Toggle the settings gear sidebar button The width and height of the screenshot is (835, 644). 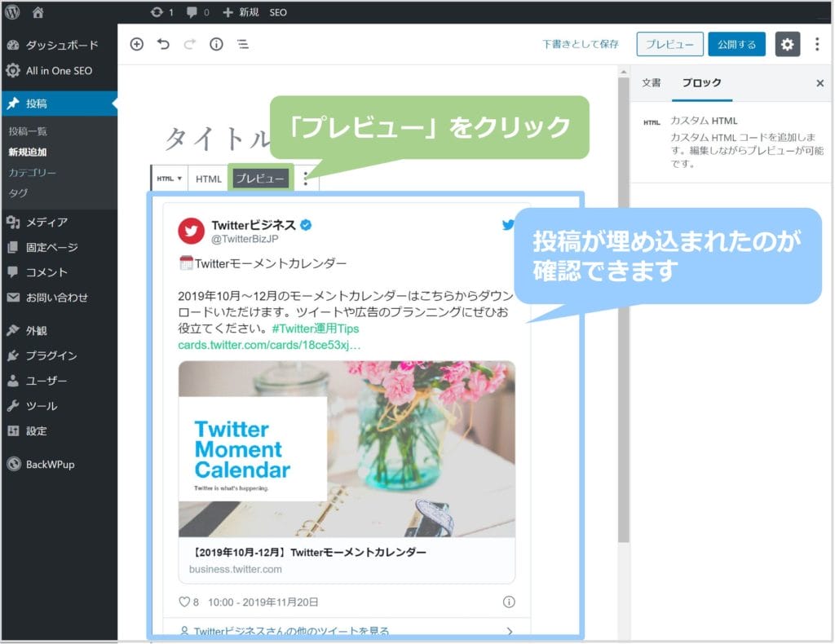[788, 44]
